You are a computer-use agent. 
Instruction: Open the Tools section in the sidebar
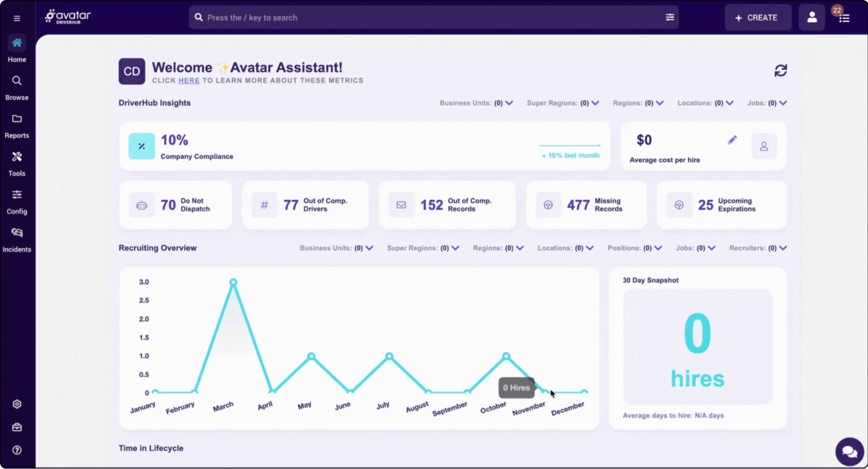(x=17, y=163)
